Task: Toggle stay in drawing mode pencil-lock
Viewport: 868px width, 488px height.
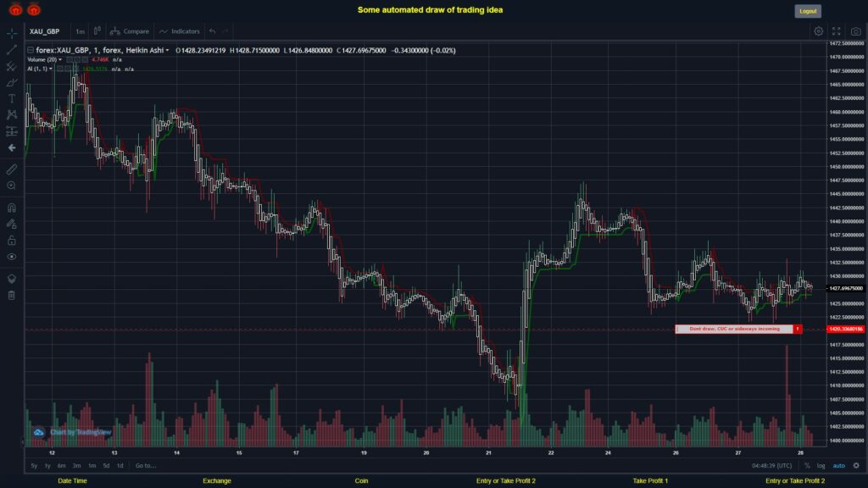Action: pos(12,224)
